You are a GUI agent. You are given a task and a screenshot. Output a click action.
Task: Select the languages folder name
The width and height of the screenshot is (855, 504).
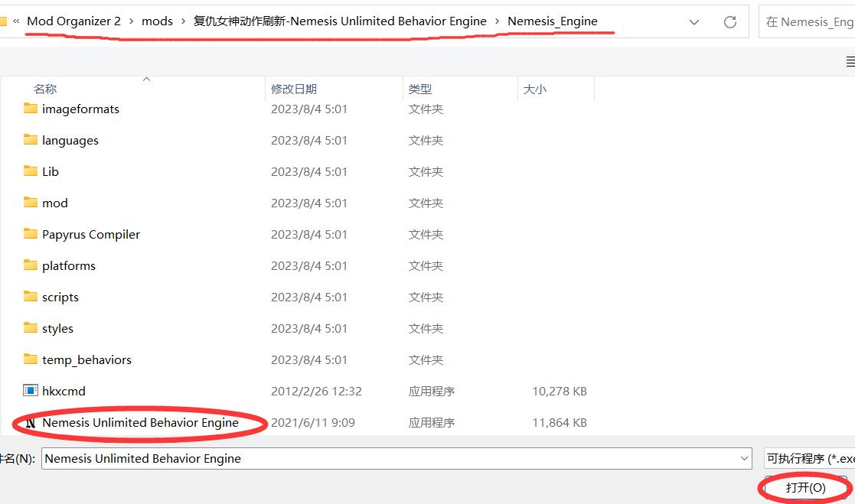tap(70, 141)
